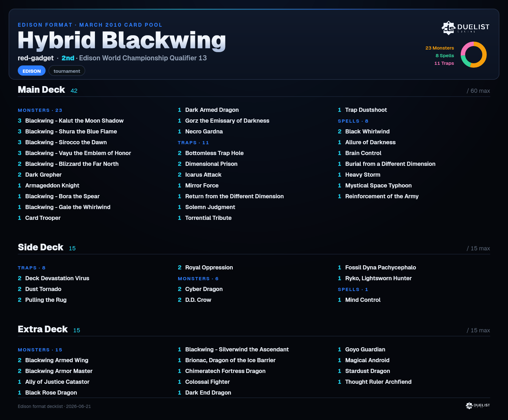This screenshot has width=508, height=420.
Task: Select the tournament tag pill
Action: coord(67,71)
